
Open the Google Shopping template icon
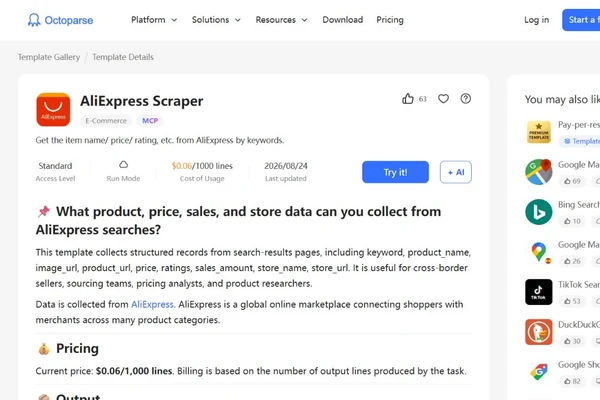point(539,372)
